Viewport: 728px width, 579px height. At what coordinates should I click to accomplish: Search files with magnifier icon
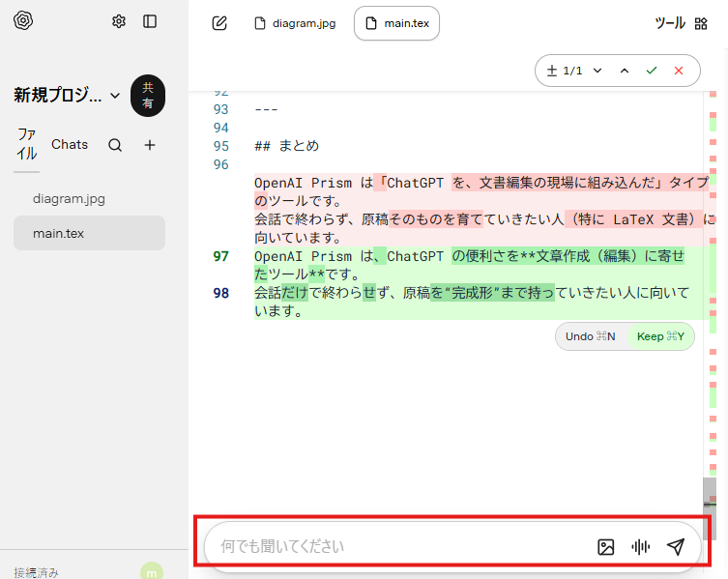(x=115, y=145)
